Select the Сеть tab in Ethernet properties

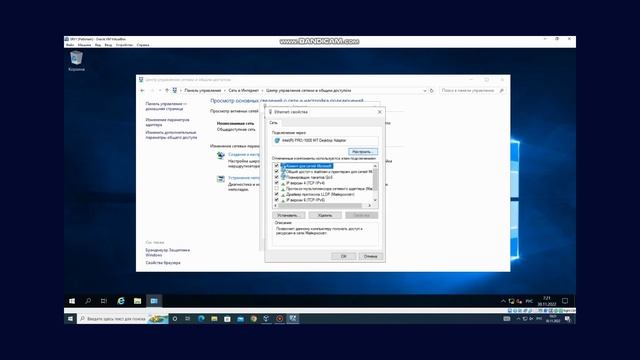273,122
